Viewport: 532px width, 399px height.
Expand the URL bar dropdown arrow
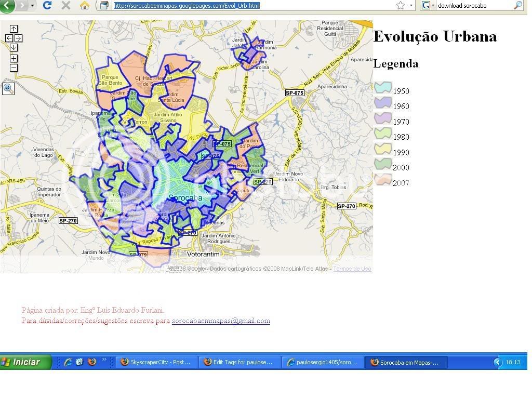click(411, 6)
